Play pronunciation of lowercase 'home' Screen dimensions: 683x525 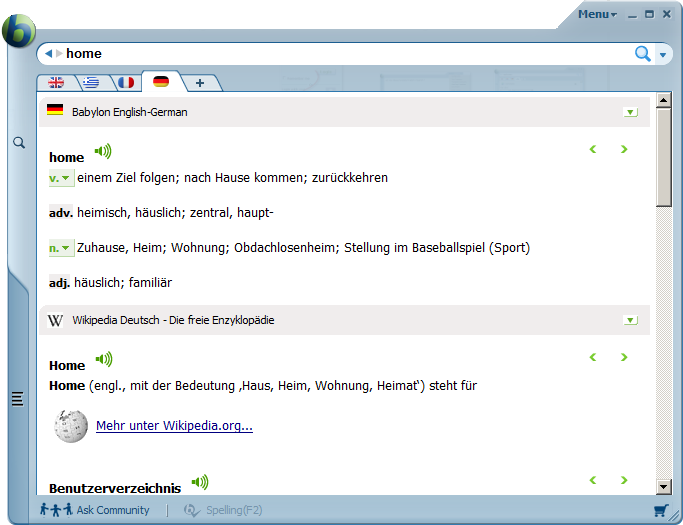coord(103,151)
